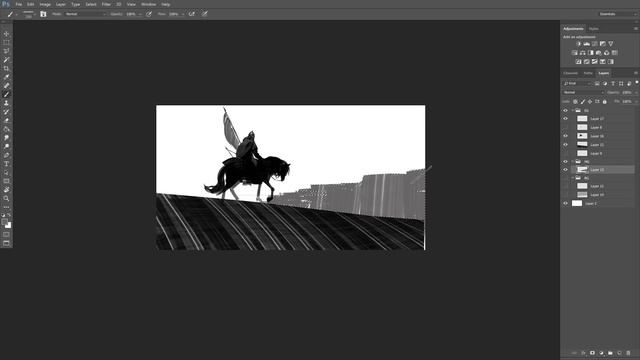Open the Adjustments panel flyout menu
Viewport: 640px width, 360px height.
(x=636, y=29)
